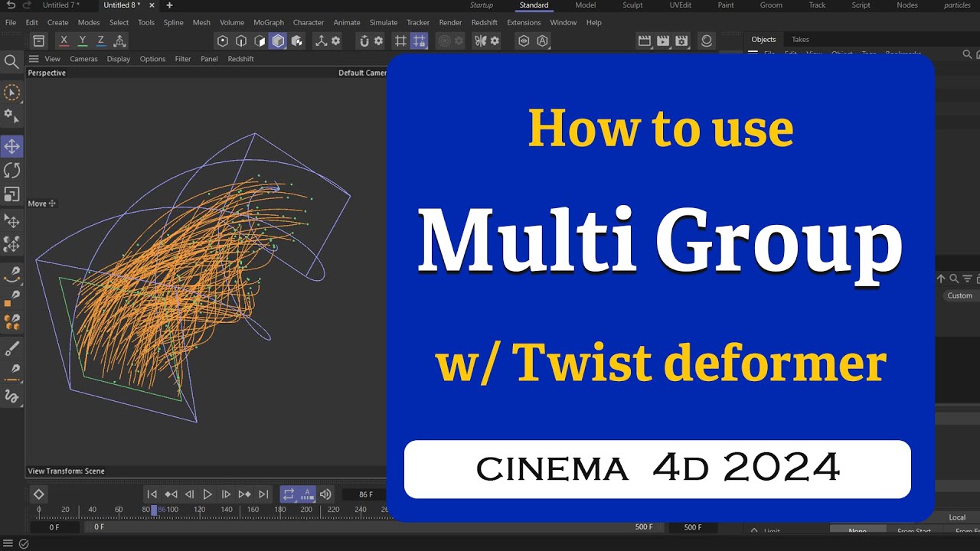Screen dimensions: 980x551
Task: Open the search magnifier in left palette
Action: [11, 62]
